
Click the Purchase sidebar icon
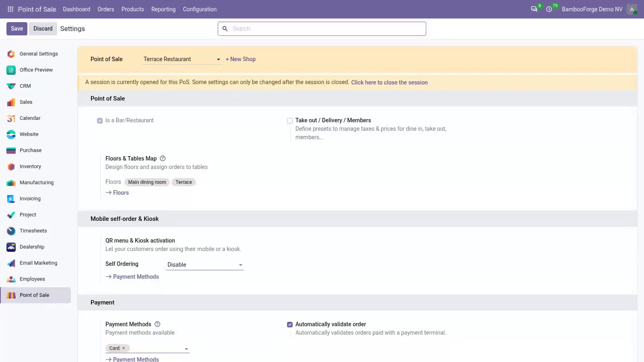(11, 150)
